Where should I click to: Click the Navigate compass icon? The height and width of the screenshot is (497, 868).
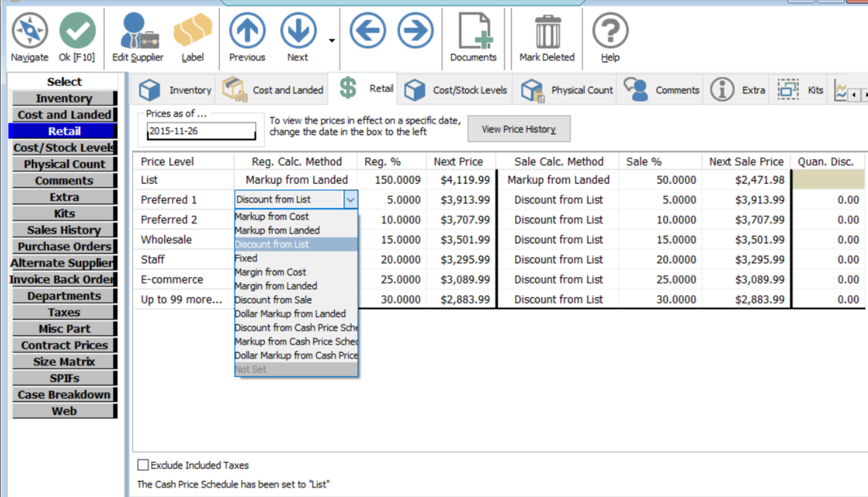[x=30, y=31]
